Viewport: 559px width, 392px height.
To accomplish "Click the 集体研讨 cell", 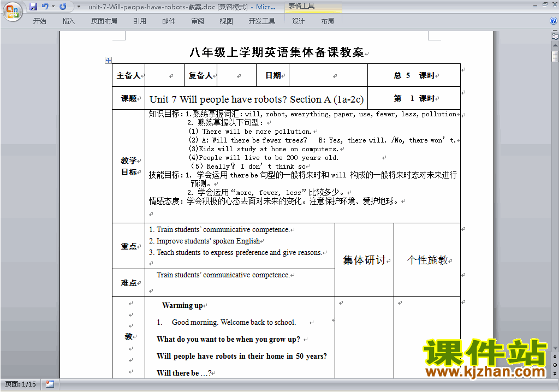I will [364, 260].
